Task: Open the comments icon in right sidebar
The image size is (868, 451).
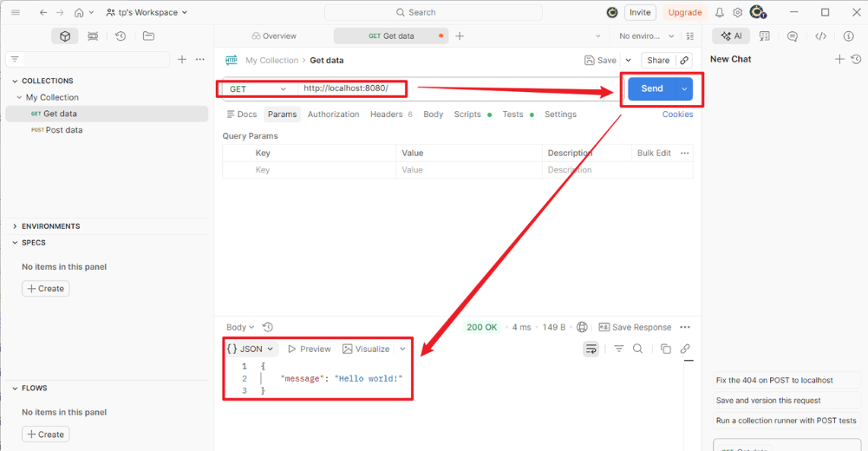Action: point(793,36)
